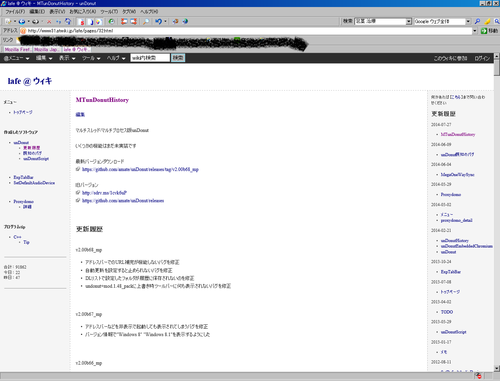Click the blue undo arrow icon
This screenshot has width=500, height=381.
(x=158, y=22)
